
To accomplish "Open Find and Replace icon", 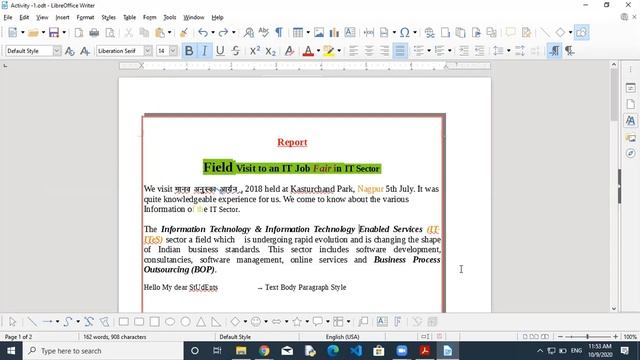I will (249, 33).
